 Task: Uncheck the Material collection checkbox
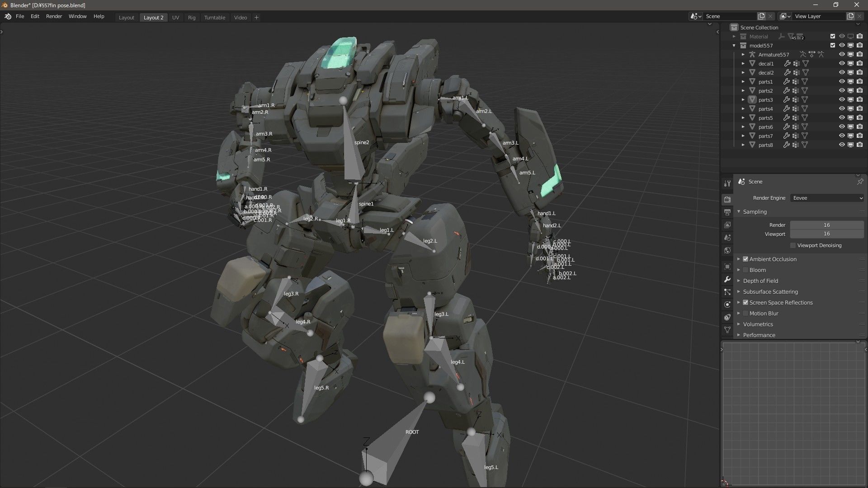[x=833, y=37]
